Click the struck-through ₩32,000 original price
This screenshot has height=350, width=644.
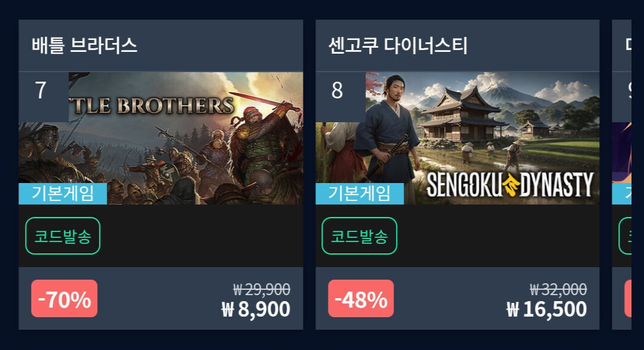click(x=558, y=289)
